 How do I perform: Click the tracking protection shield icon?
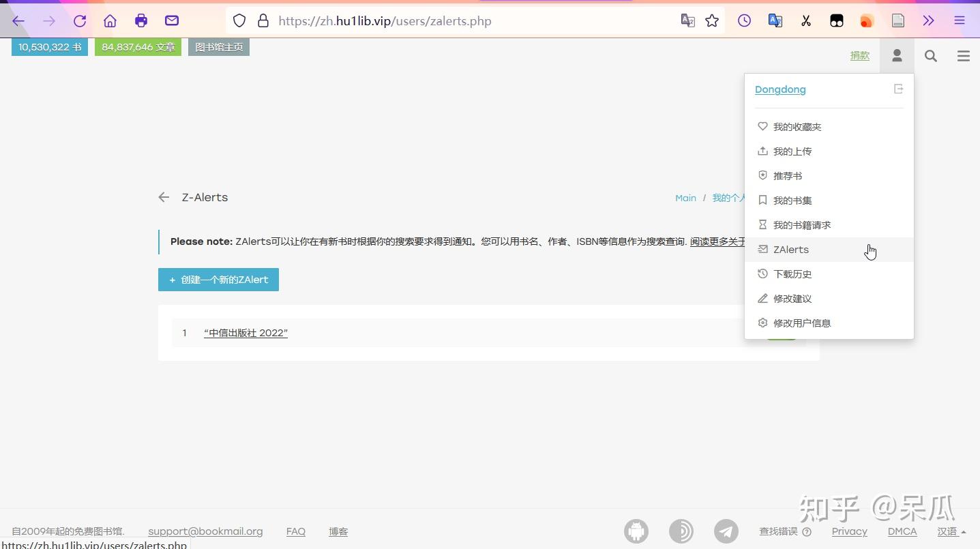click(239, 20)
